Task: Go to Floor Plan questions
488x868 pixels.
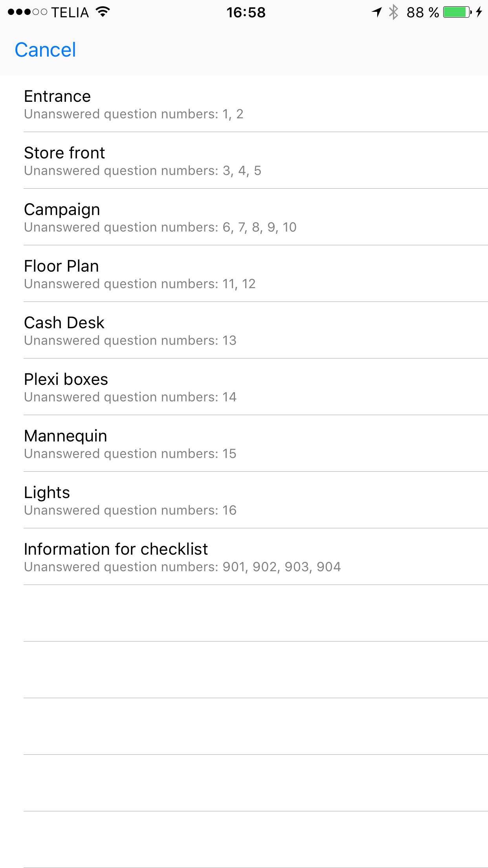Action: click(x=244, y=274)
